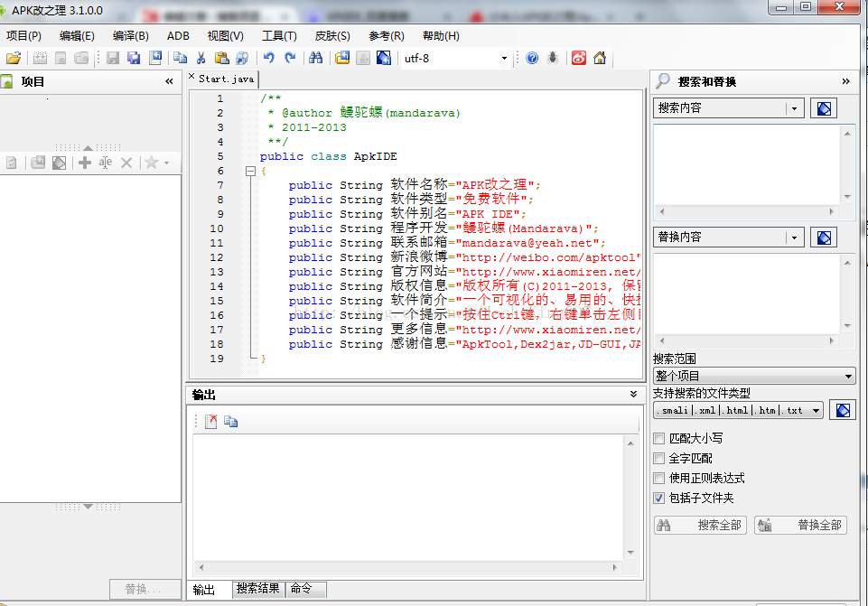The image size is (868, 606).
Task: Click the binoculars find icon
Action: click(x=316, y=58)
